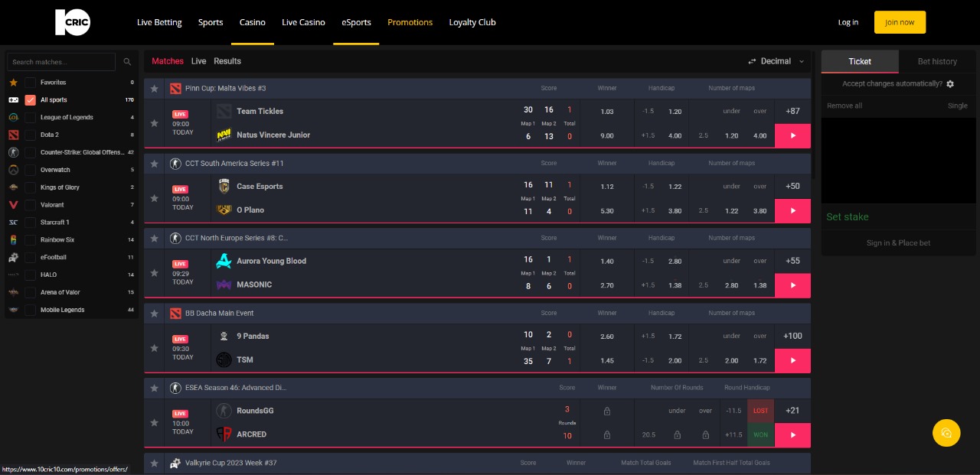Star the Pinn Cup: Malta Vibes #3 tournament
The image size is (980, 475).
click(x=154, y=89)
